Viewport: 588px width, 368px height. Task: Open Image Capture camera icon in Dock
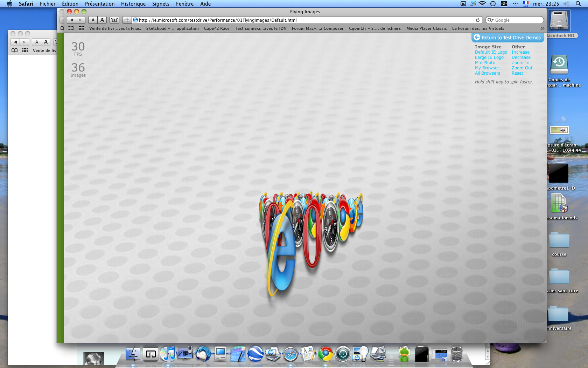pos(378,354)
